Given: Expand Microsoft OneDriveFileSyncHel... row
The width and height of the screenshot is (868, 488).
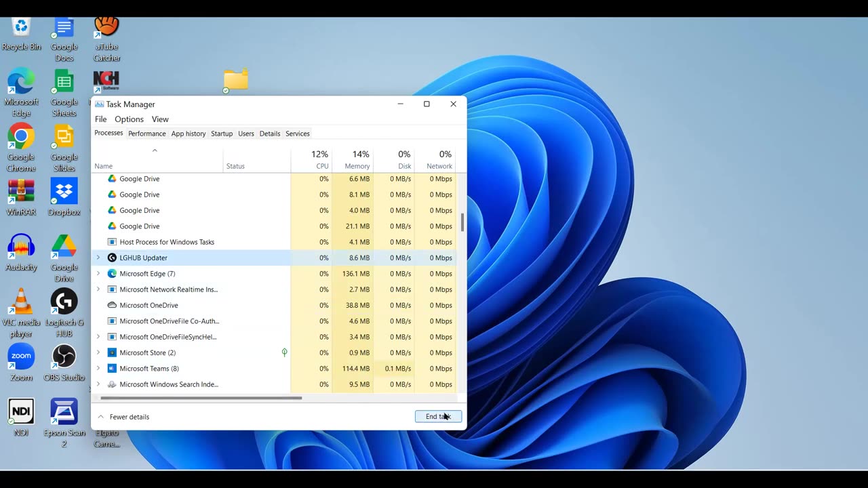Looking at the screenshot, I should tap(98, 337).
